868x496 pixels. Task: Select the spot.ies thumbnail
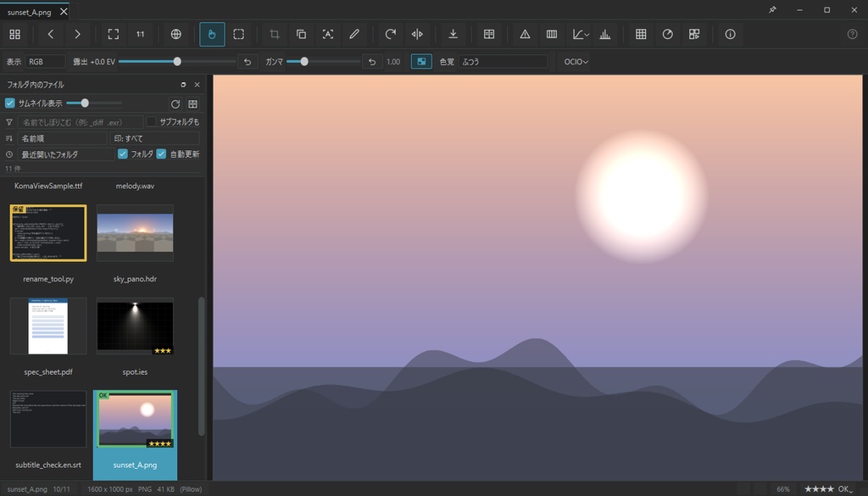135,326
